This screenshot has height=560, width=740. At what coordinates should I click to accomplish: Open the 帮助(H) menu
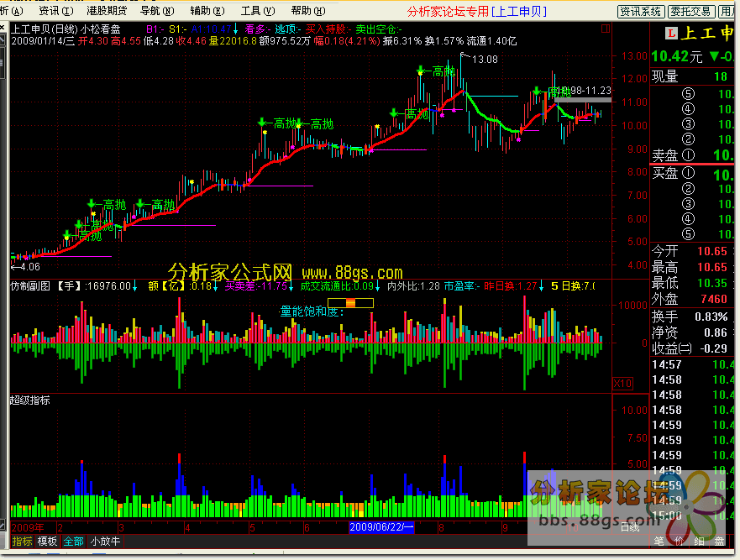click(308, 10)
